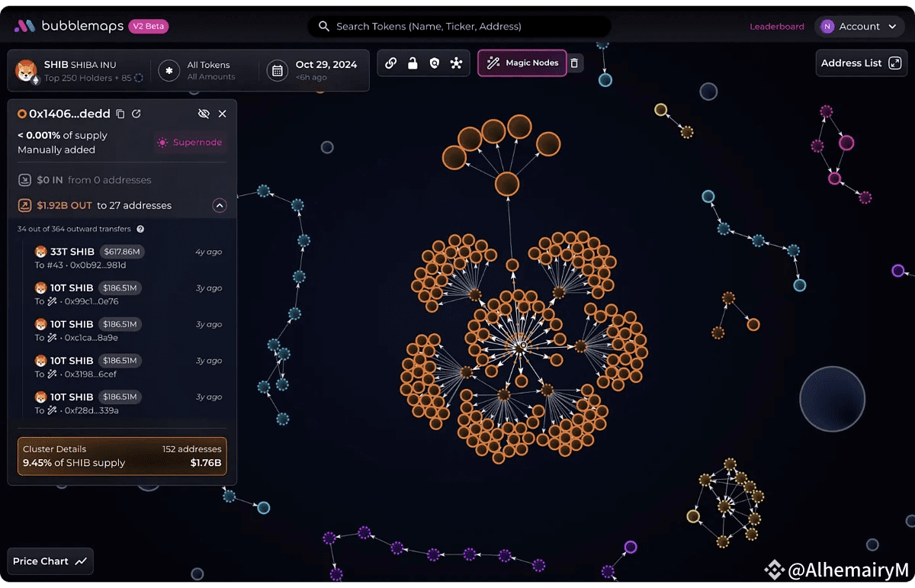Click the trash icon next to Magic Nodes

point(574,63)
